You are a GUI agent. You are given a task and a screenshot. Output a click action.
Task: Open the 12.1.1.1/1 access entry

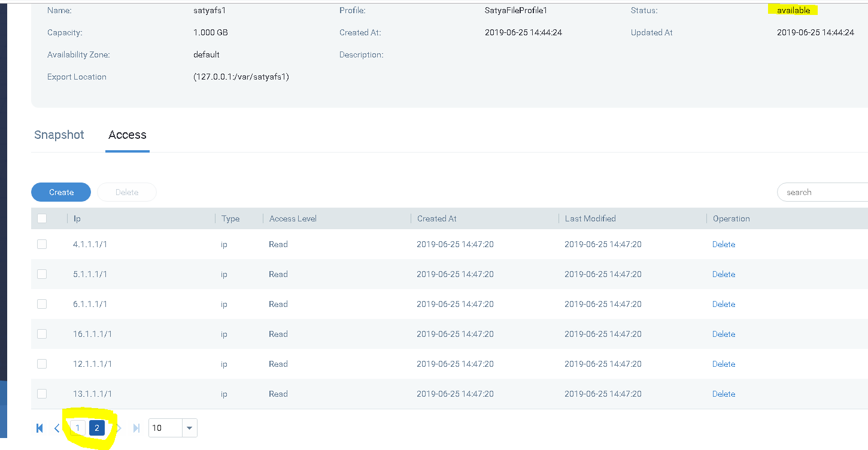(x=92, y=364)
